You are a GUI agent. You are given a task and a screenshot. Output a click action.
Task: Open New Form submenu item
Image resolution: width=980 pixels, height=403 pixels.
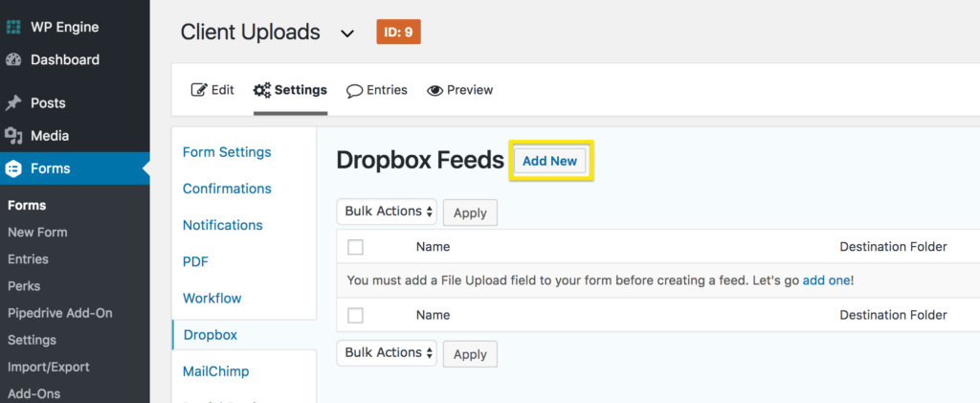[37, 233]
